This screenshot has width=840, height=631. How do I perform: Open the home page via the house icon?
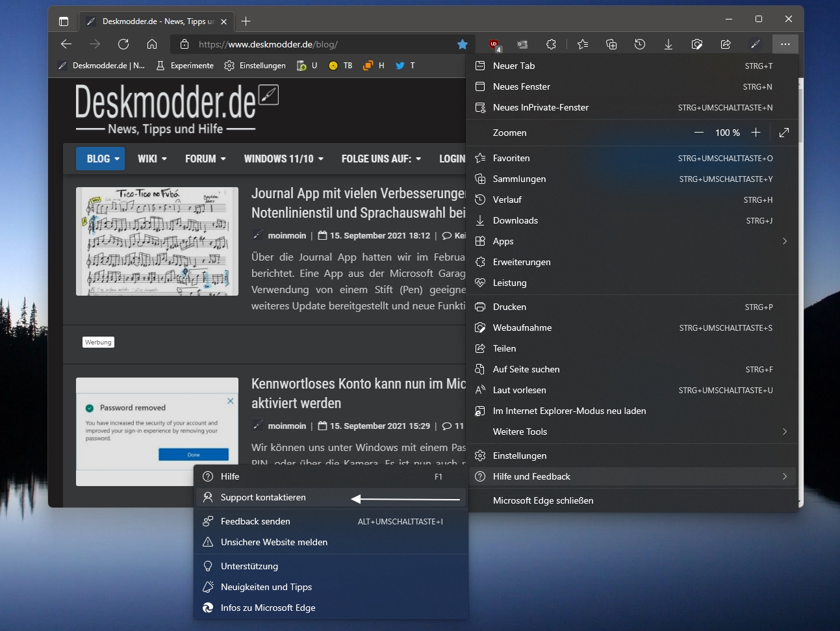pyautogui.click(x=152, y=44)
